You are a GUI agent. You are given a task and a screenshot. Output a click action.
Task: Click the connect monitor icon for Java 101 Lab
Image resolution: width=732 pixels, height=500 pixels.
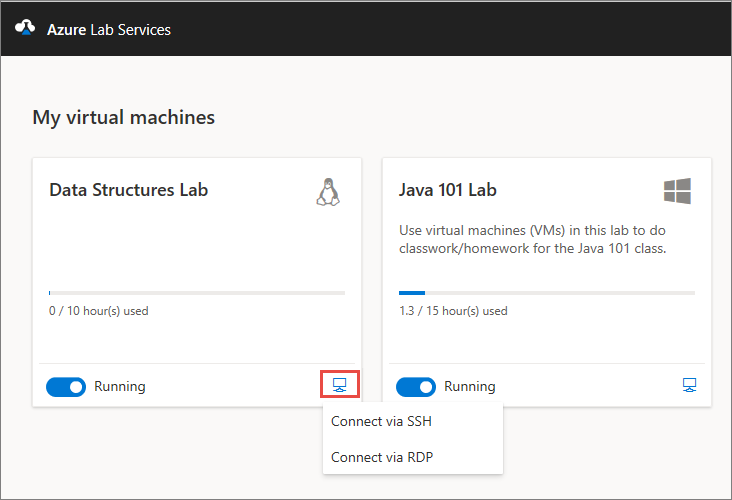point(689,385)
